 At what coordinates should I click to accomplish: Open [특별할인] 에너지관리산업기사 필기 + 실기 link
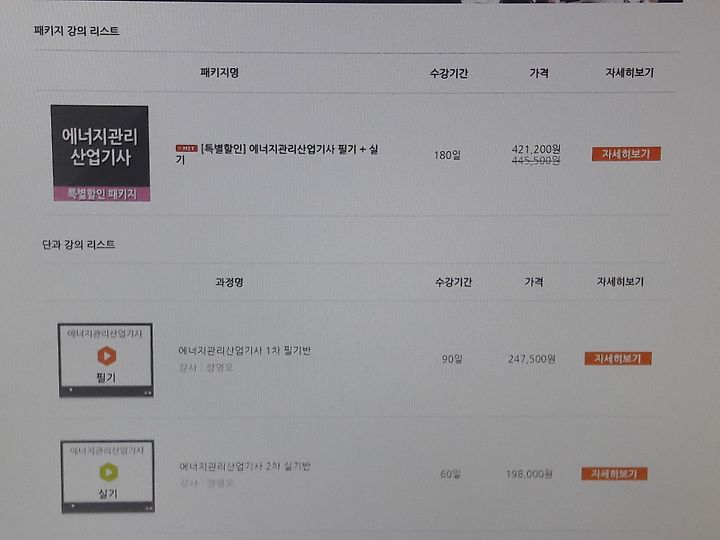pyautogui.click(x=289, y=154)
